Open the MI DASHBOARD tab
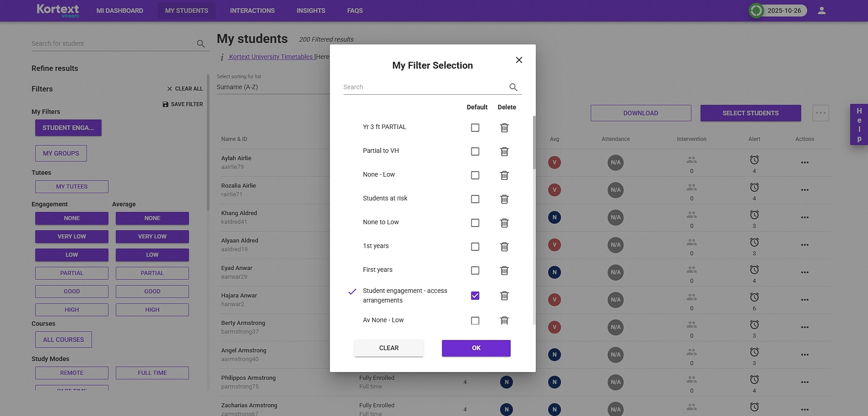 click(x=119, y=10)
